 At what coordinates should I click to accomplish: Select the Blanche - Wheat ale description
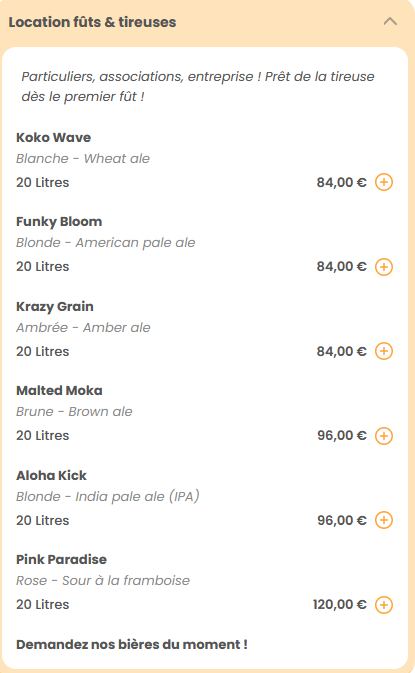[x=83, y=158]
